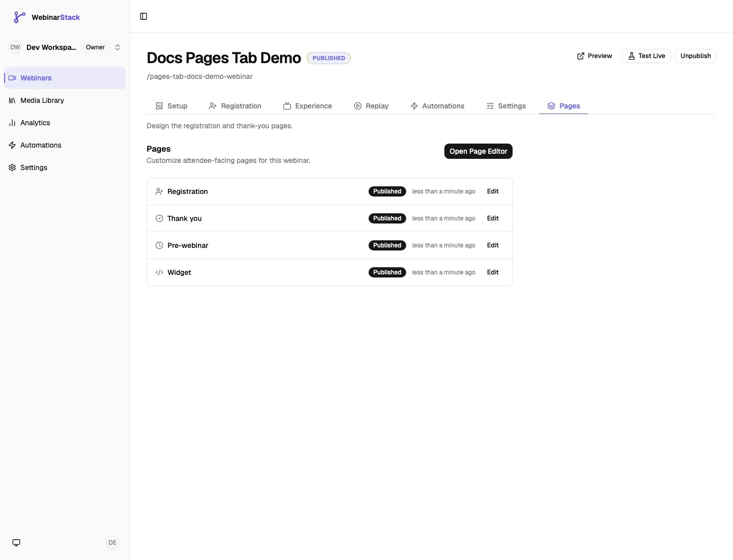Click the Registration row timestamp text
This screenshot has width=733, height=560.
click(x=444, y=191)
